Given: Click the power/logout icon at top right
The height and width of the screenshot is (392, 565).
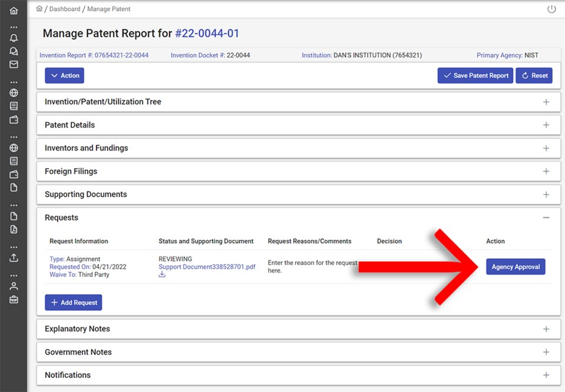Looking at the screenshot, I should click(551, 9).
